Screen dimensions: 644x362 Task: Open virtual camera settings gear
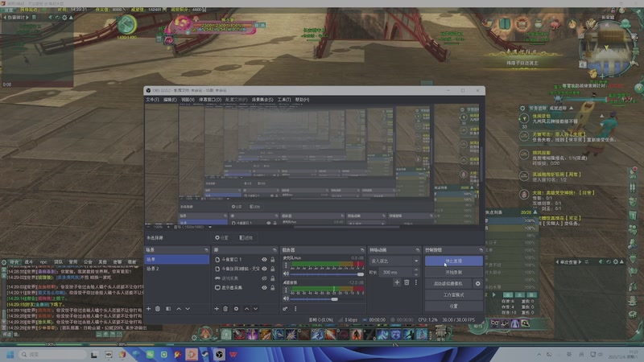click(x=477, y=284)
